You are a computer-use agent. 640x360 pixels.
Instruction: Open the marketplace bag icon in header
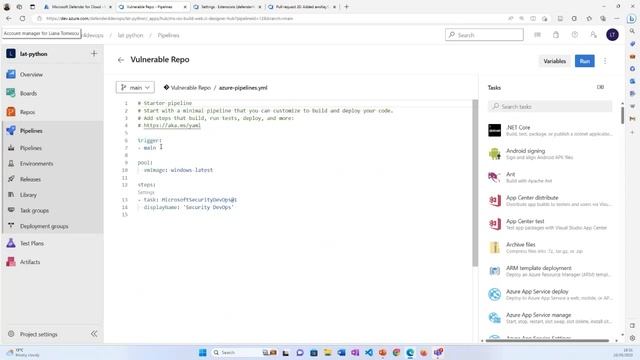(556, 35)
